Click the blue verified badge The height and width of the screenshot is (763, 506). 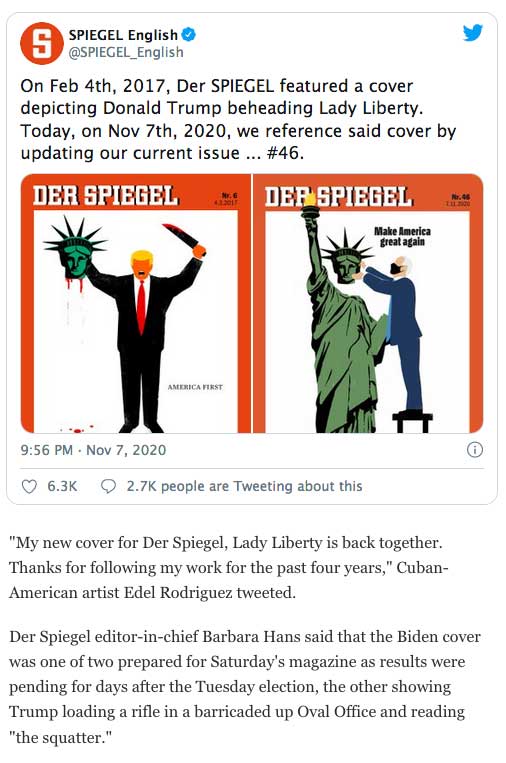pos(189,35)
